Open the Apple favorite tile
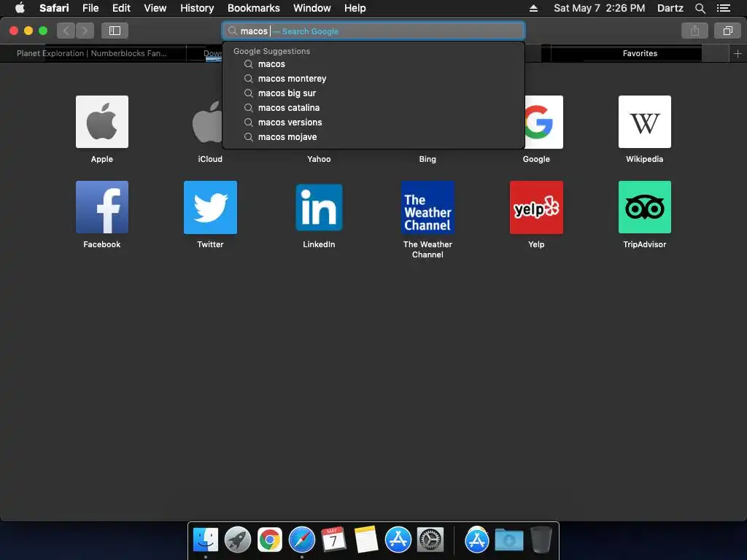747x560 pixels. pyautogui.click(x=102, y=122)
